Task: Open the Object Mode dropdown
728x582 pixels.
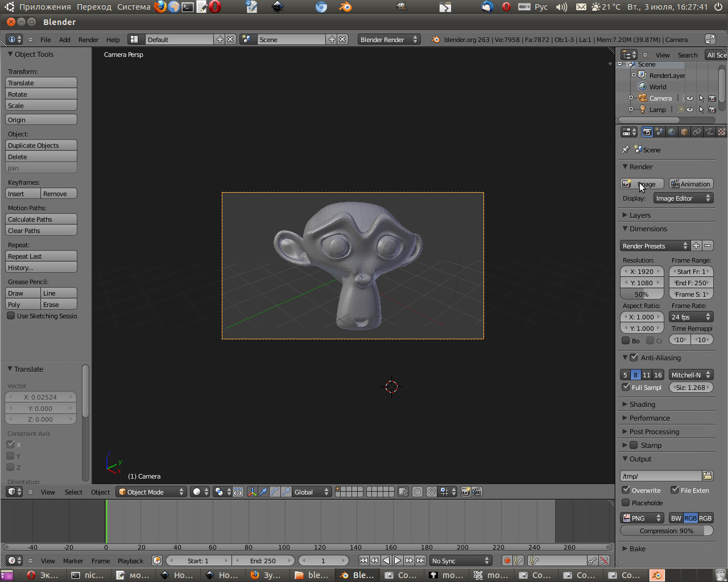Action: (x=151, y=492)
